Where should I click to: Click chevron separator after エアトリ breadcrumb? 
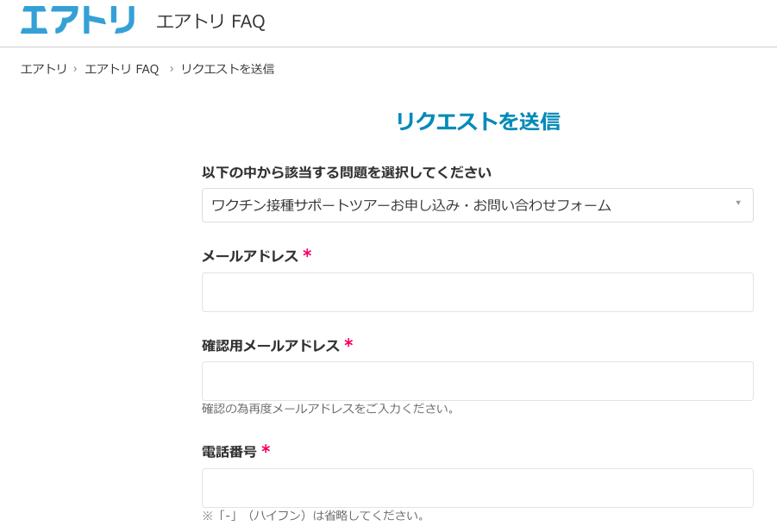pos(75,69)
